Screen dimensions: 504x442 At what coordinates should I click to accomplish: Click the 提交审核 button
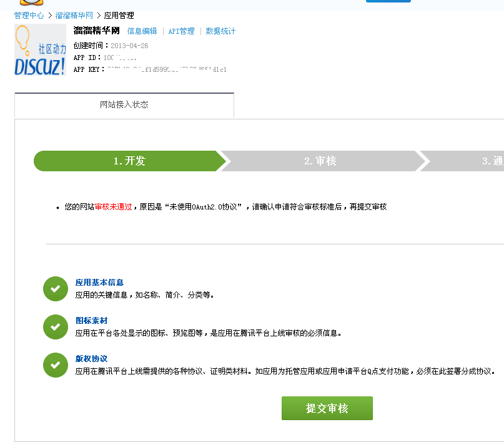tap(327, 408)
